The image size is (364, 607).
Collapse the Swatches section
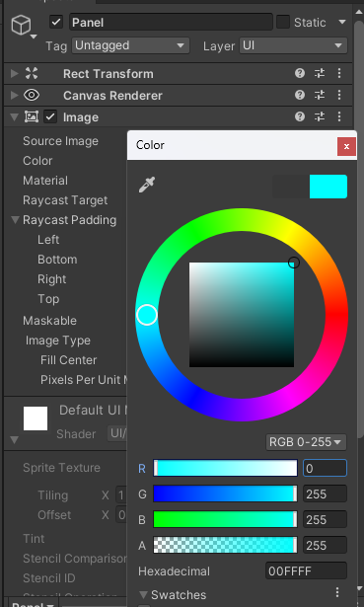coord(143,594)
